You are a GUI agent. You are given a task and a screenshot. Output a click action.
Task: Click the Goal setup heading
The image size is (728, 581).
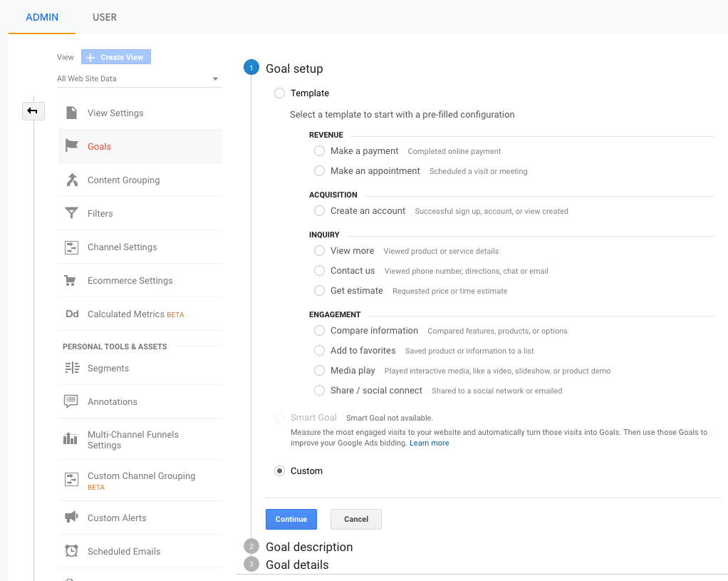(x=294, y=68)
